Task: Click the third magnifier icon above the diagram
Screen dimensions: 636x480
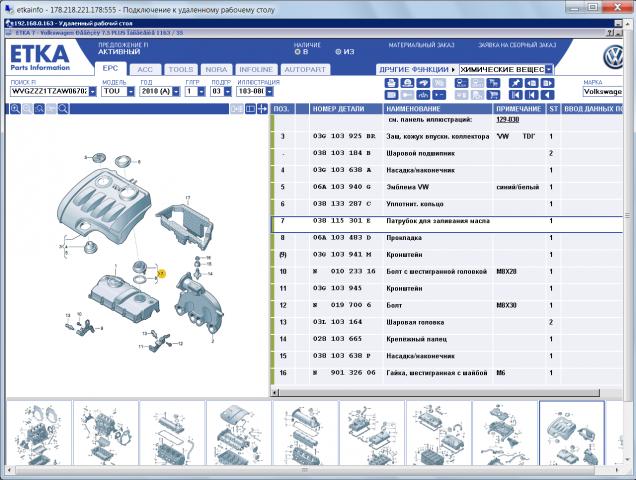Action: point(39,109)
